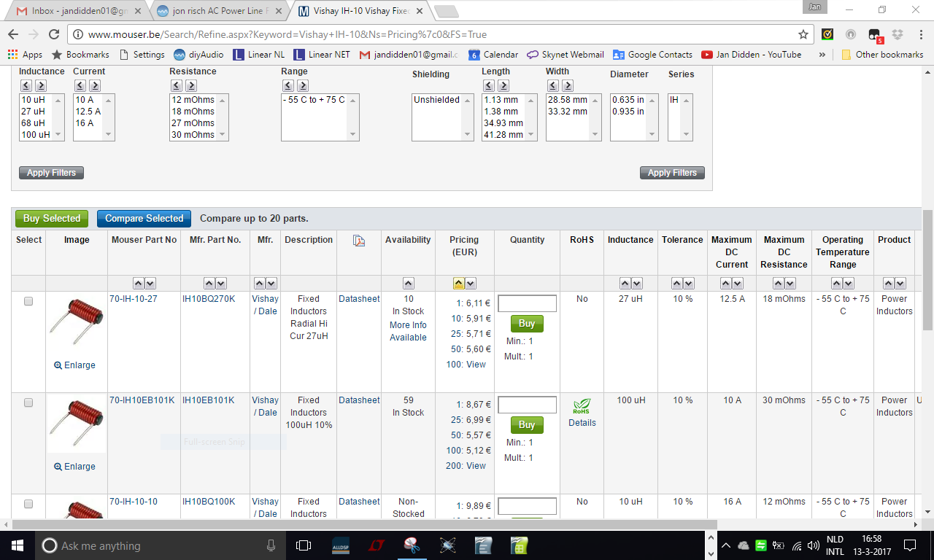This screenshot has width=934, height=560.
Task: Open the IH10BQ270K part link
Action: point(209,299)
